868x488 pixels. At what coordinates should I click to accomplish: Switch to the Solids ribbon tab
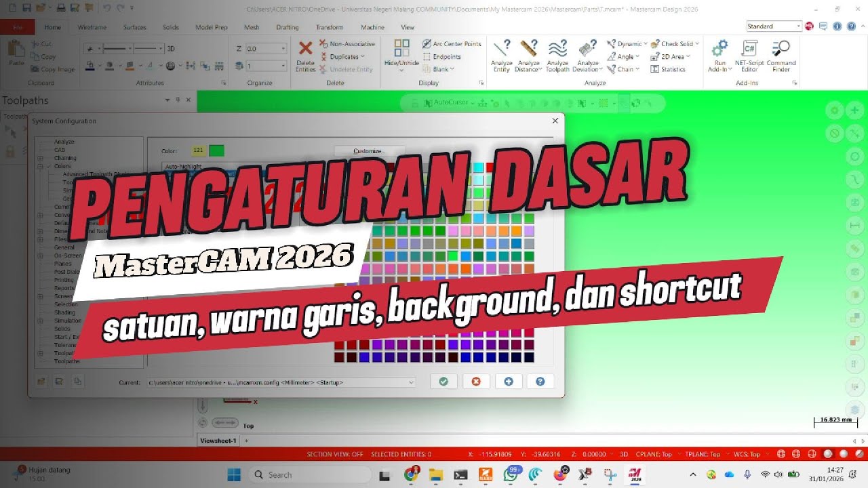click(171, 27)
